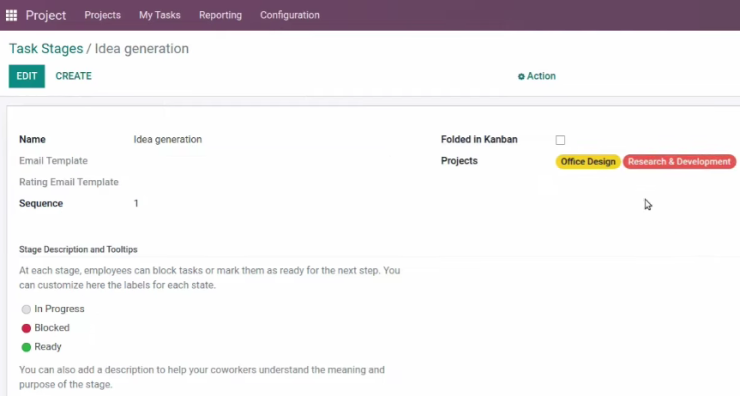Viewport: 740px width, 396px height.
Task: Toggle the Folded in Kanban checkbox
Action: click(x=560, y=140)
